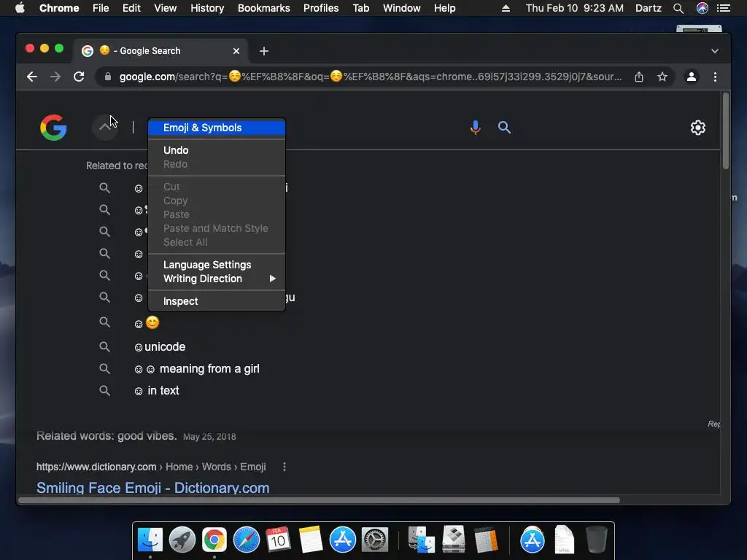The image size is (747, 560).
Task: Choose Emoji & Symbols from context menu
Action: click(217, 128)
